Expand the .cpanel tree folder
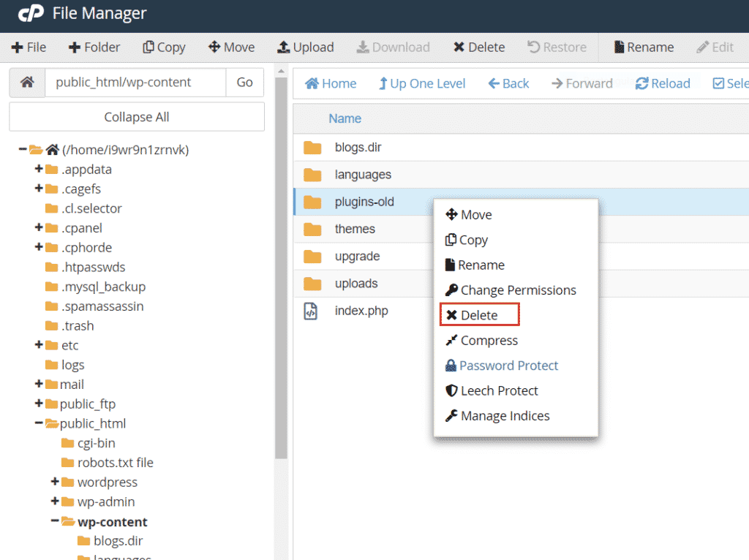 click(39, 227)
